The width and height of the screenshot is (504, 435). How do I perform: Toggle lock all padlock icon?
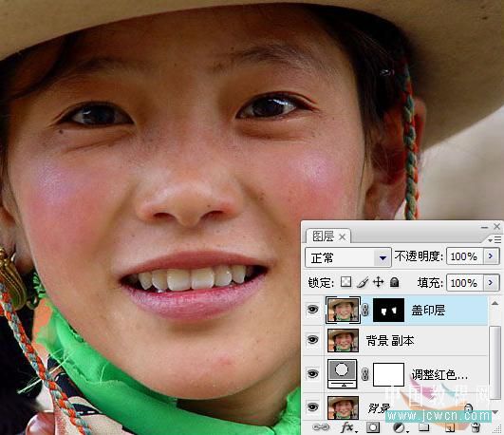395,282
